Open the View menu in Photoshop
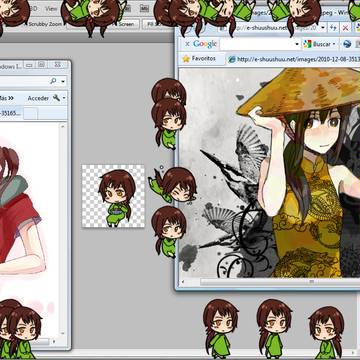 51,9
